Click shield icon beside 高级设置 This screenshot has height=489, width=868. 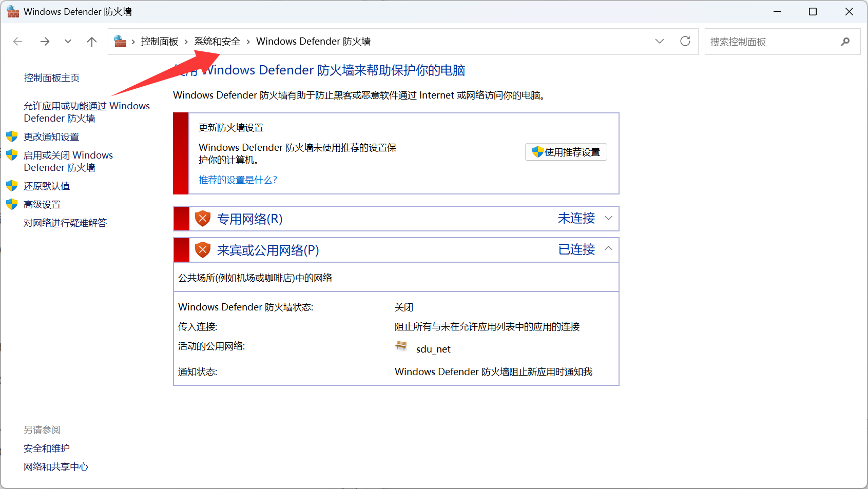tap(12, 204)
